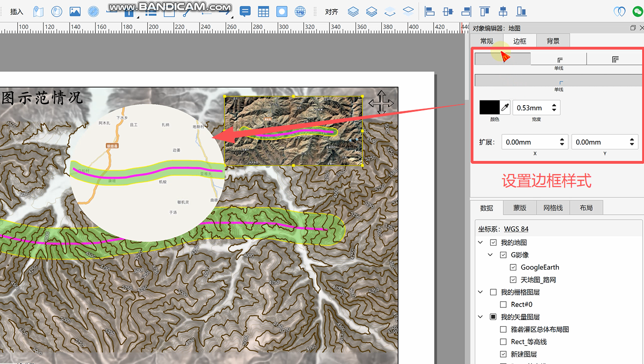Open the green WeChat icon

click(x=637, y=12)
